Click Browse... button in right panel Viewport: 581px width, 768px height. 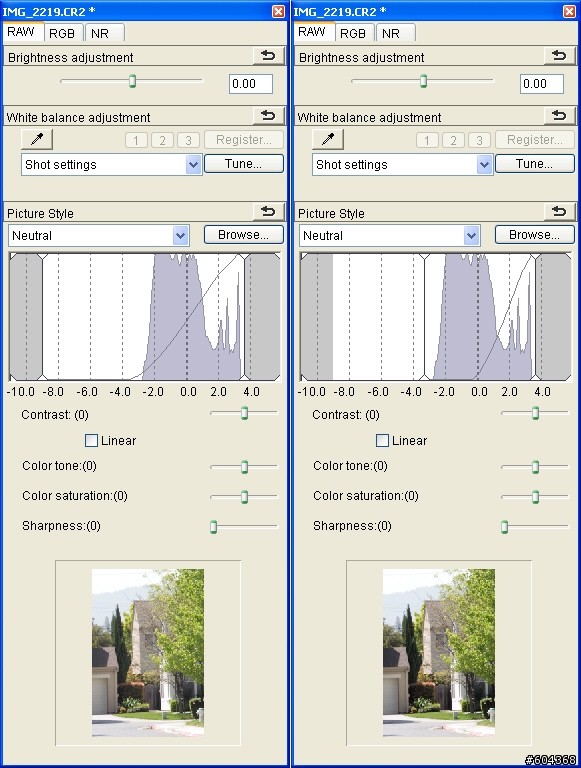point(534,235)
